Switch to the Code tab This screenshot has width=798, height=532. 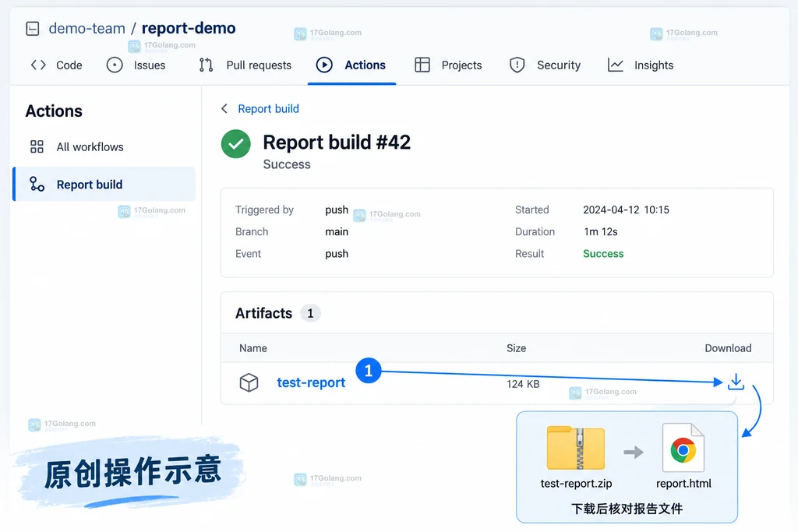(69, 65)
